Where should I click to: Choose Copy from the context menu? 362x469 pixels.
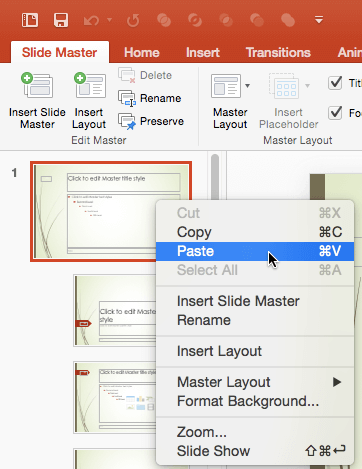pyautogui.click(x=255, y=232)
